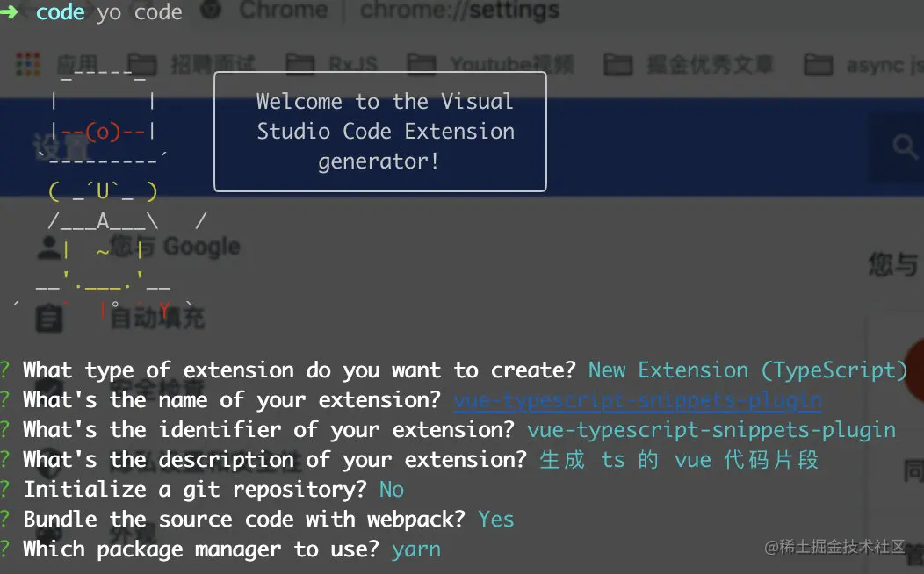Click the yarn package manager answer
This screenshot has width=924, height=574.
[x=416, y=549]
